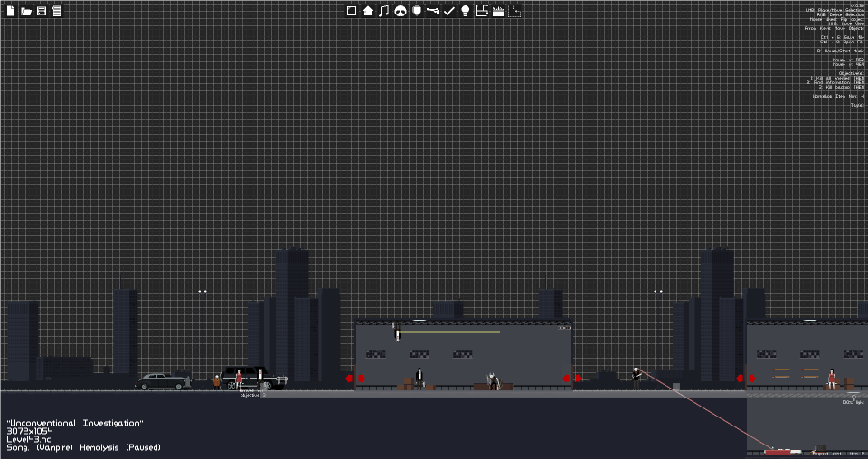The height and width of the screenshot is (459, 868).
Task: Select the house building tool
Action: click(368, 11)
